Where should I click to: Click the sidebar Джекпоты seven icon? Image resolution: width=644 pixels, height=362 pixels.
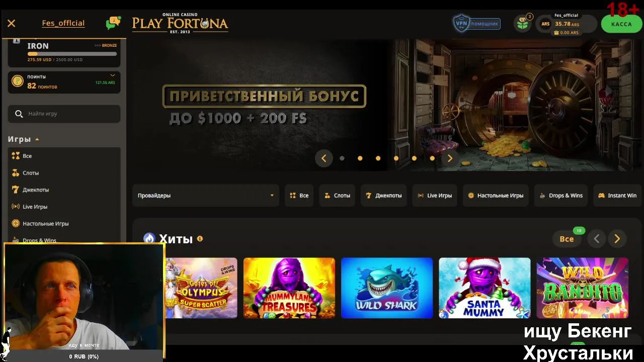16,190
